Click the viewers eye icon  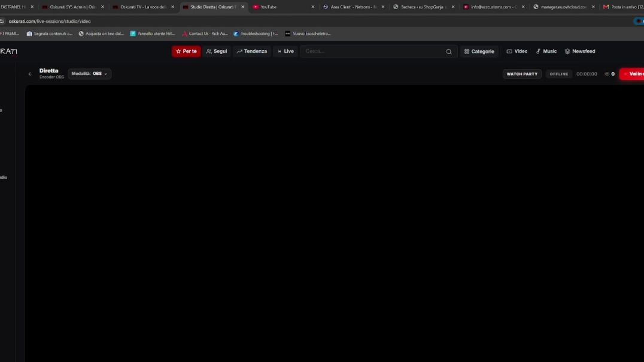[x=607, y=74]
